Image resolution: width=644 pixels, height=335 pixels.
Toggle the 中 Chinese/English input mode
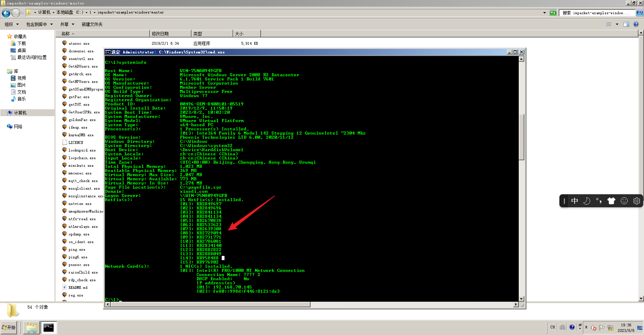(575, 201)
